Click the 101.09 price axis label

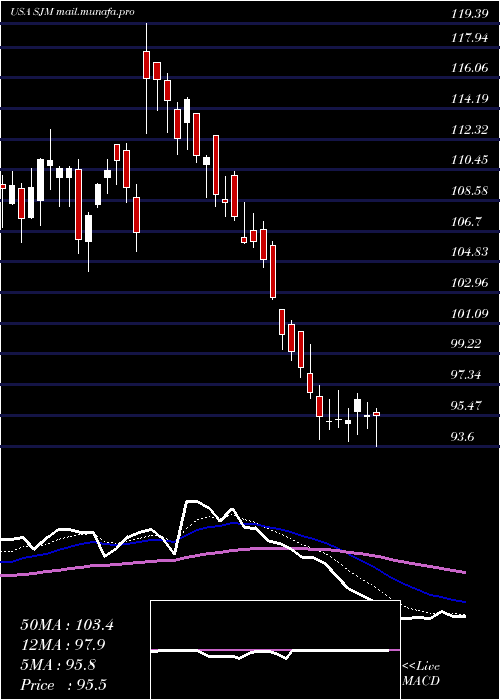469,314
